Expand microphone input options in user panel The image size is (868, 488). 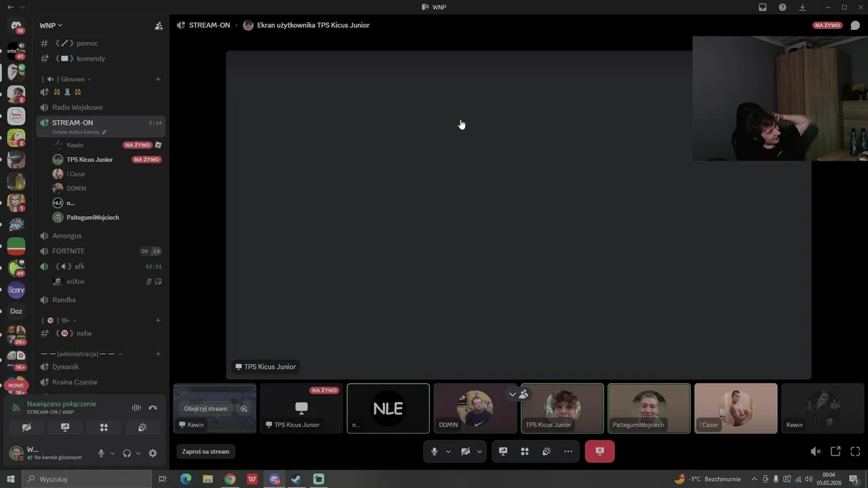[113, 453]
